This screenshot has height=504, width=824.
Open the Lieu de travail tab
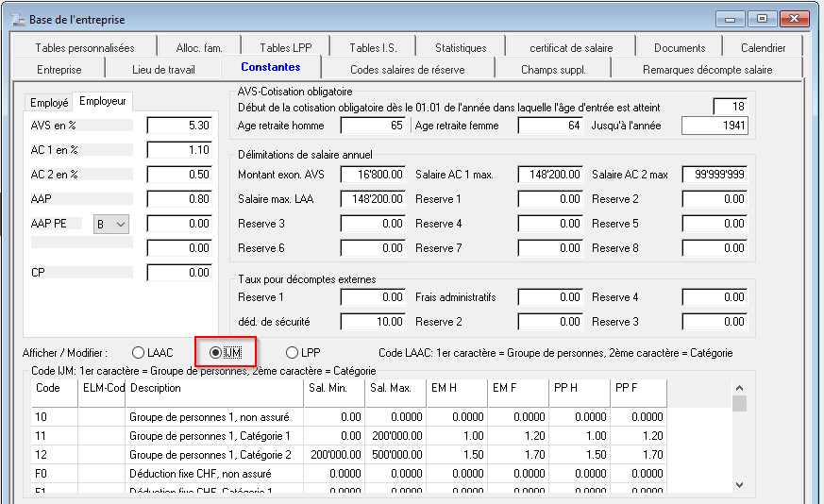pos(163,70)
